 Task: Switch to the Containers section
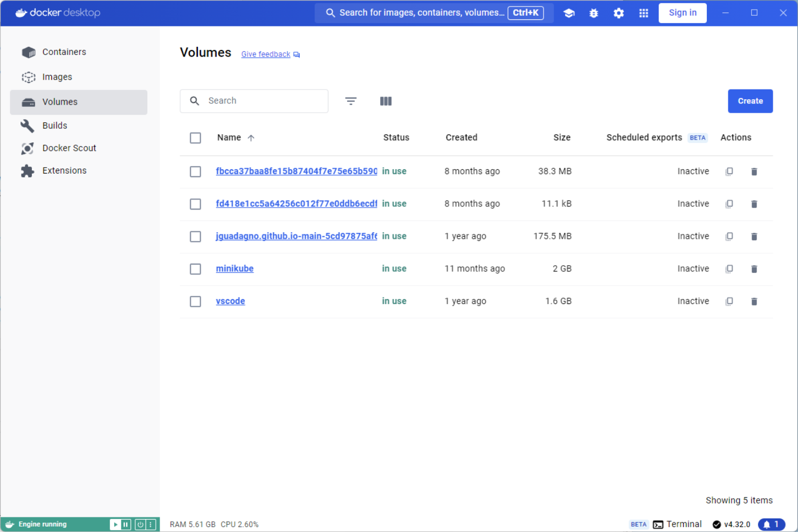click(x=64, y=52)
